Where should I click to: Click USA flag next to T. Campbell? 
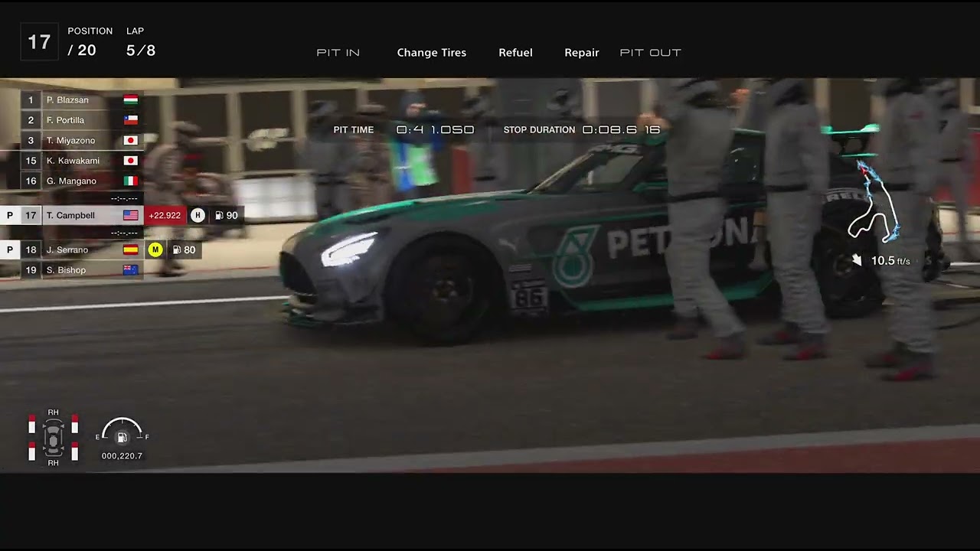tap(130, 216)
